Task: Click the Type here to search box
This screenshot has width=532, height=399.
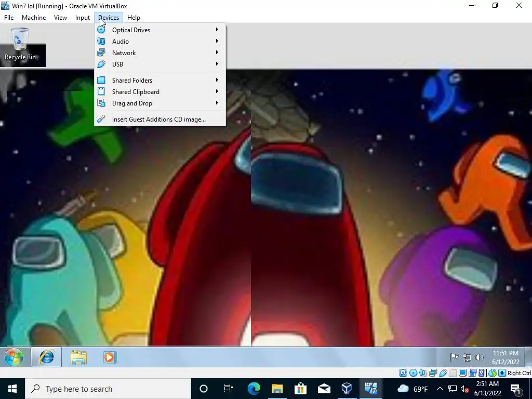Action: point(108,389)
